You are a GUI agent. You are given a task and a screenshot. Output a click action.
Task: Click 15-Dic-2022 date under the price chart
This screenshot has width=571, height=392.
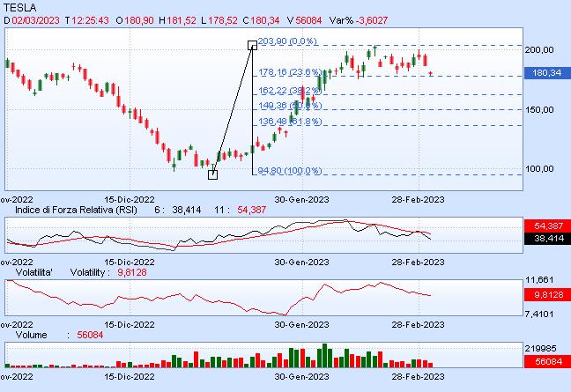[130, 200]
